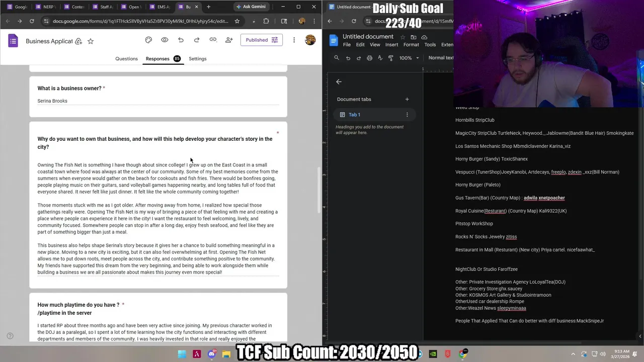Click the Business Application form title
Image resolution: width=644 pixels, height=362 pixels.
[x=49, y=41]
